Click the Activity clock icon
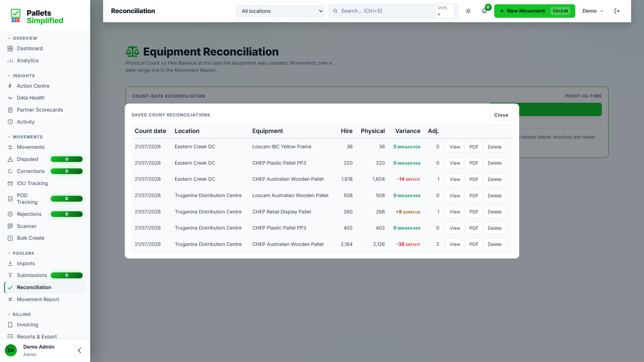644x362 pixels. pos(10,122)
